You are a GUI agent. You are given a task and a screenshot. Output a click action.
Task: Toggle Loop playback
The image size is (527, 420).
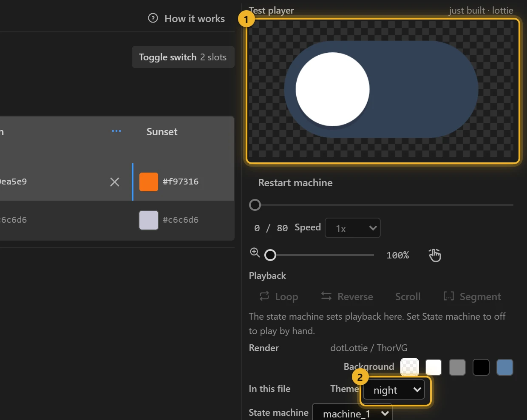point(279,297)
